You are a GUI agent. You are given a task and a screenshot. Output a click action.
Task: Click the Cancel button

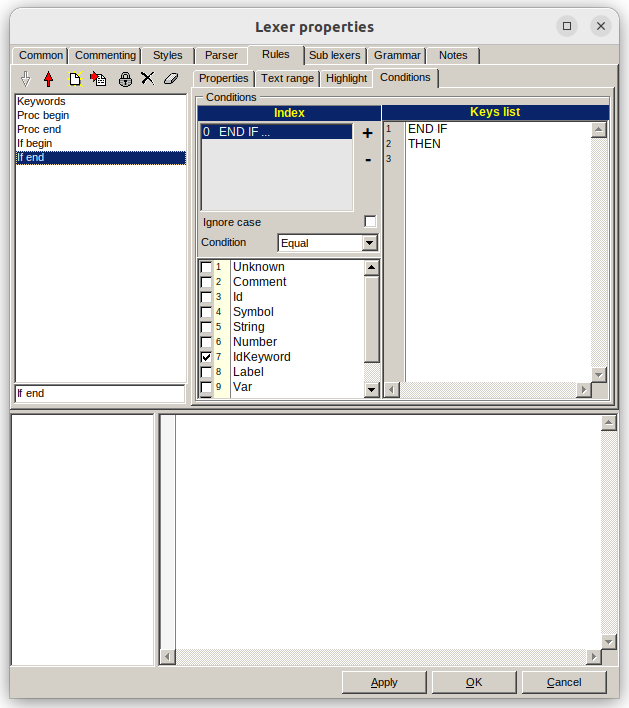pyautogui.click(x=564, y=682)
